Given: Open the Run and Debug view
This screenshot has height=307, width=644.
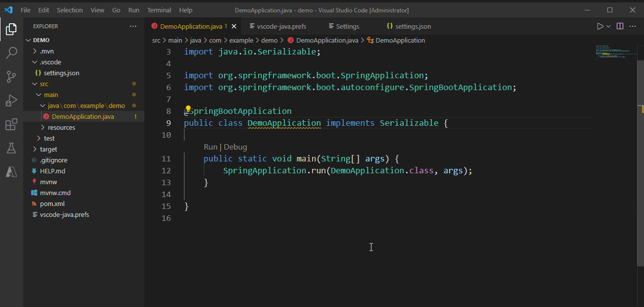Looking at the screenshot, I should click(11, 101).
